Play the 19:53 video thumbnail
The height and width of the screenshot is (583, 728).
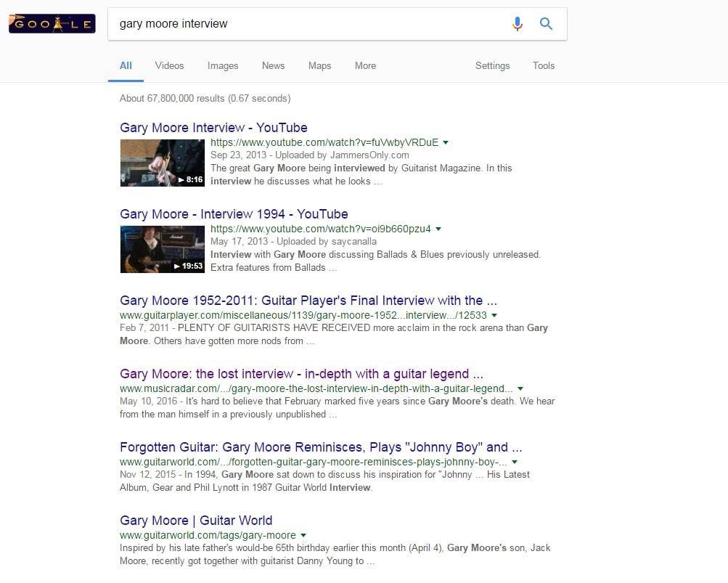[x=163, y=249]
